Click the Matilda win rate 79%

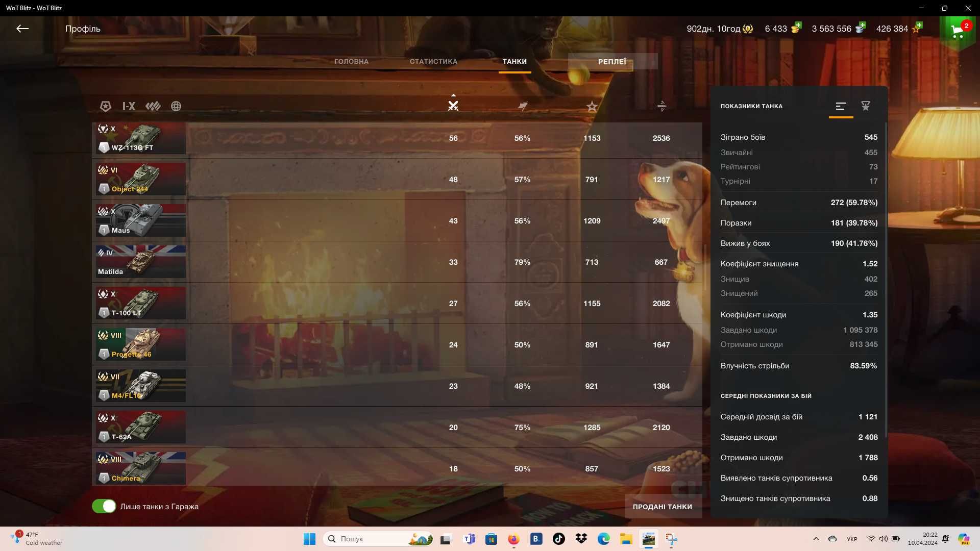pos(522,262)
